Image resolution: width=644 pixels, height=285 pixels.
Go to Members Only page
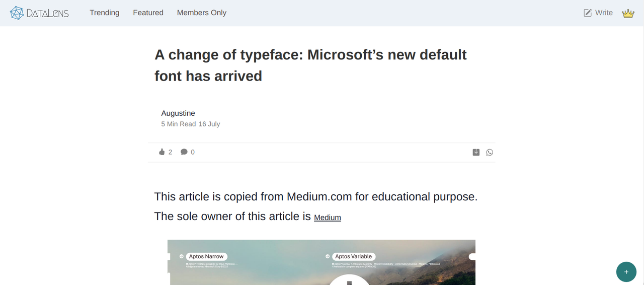(x=202, y=13)
